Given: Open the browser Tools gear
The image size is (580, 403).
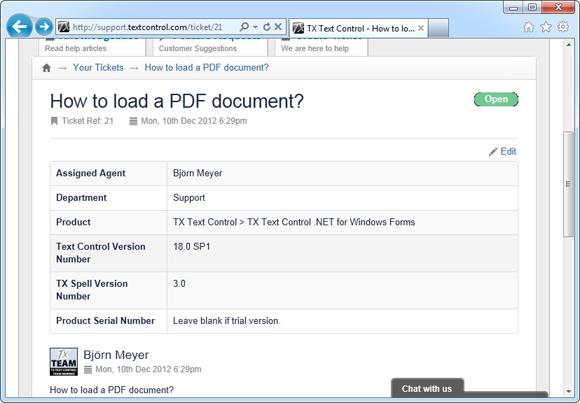Looking at the screenshot, I should pyautogui.click(x=563, y=27).
